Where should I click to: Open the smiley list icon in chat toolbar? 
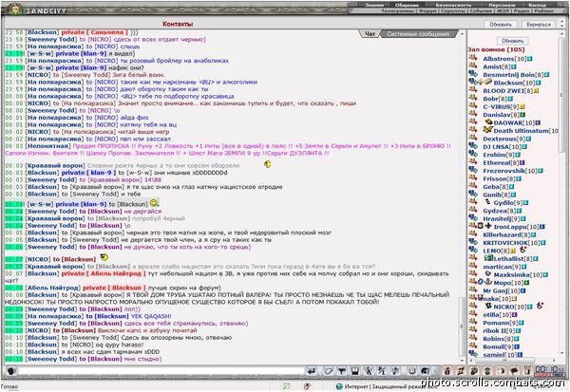coord(412,371)
